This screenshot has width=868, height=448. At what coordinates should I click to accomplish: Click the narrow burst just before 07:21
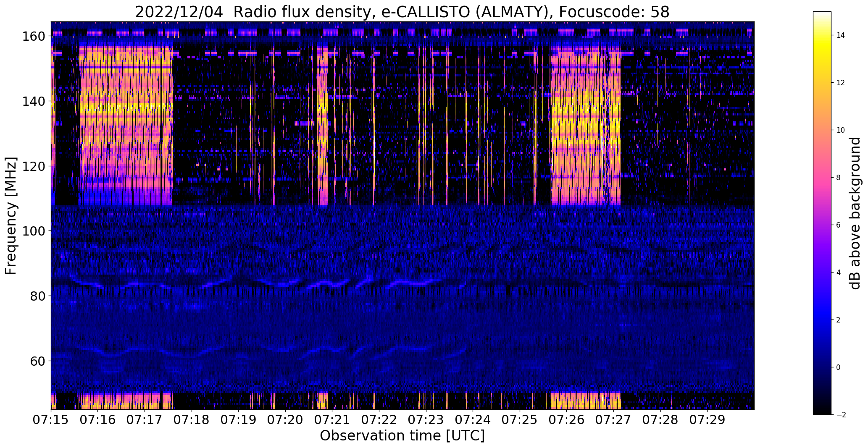point(323,125)
